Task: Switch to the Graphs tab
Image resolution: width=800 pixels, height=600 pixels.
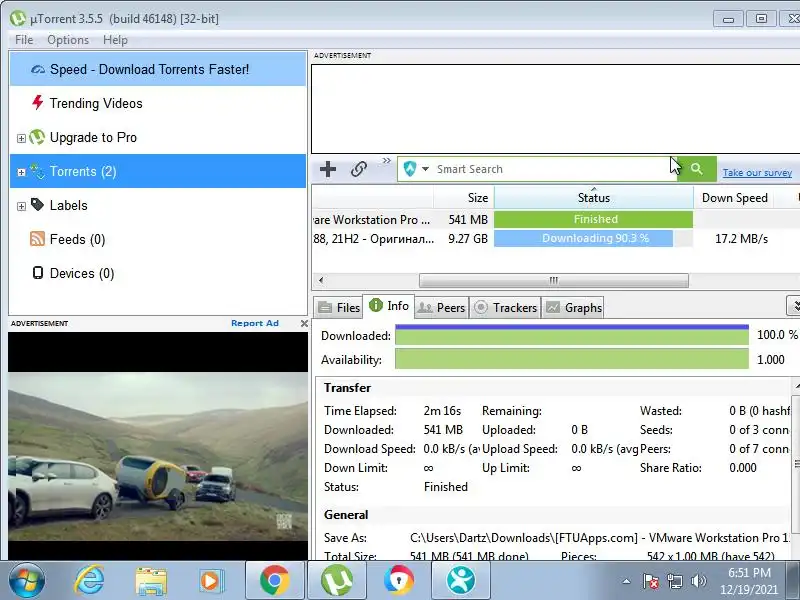Action: click(573, 308)
